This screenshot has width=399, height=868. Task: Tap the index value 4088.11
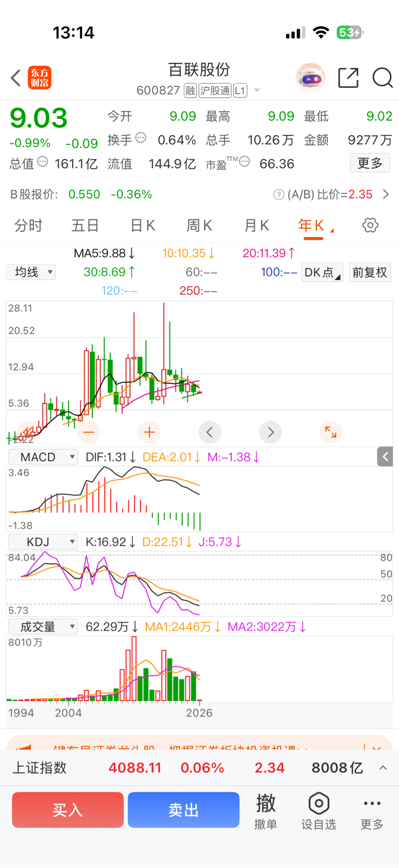click(135, 768)
